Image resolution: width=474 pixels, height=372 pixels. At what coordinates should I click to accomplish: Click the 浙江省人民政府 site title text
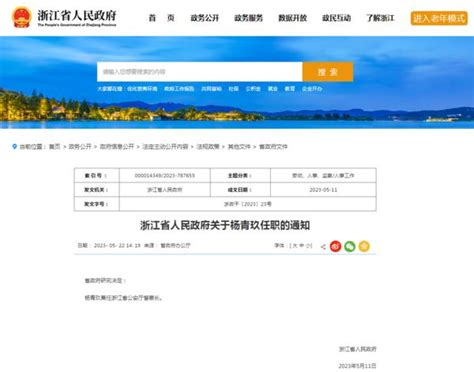tap(77, 15)
